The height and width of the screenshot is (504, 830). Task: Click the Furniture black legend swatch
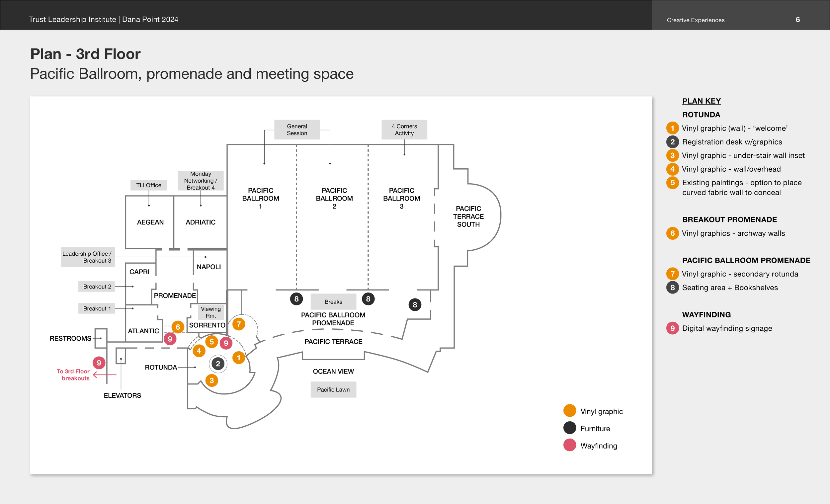click(569, 428)
